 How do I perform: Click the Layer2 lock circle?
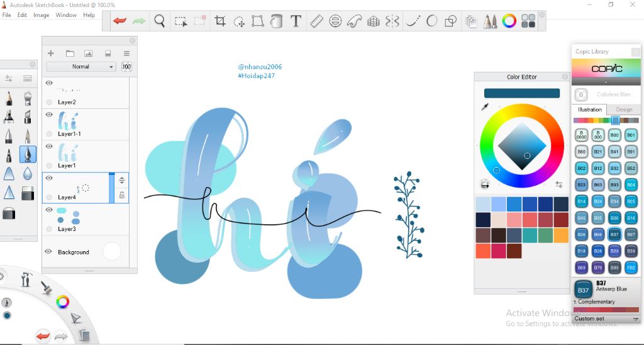pos(49,102)
